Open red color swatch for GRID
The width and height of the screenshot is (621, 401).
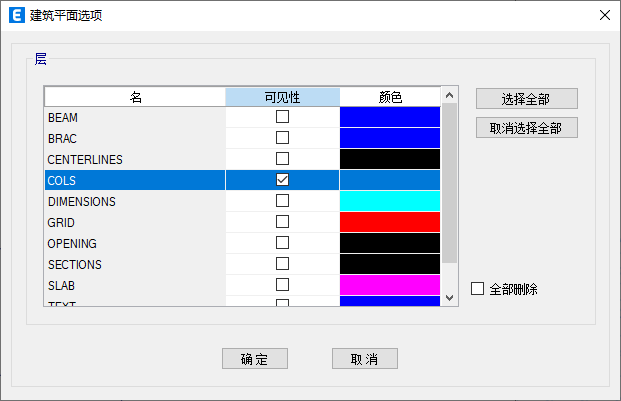point(390,222)
